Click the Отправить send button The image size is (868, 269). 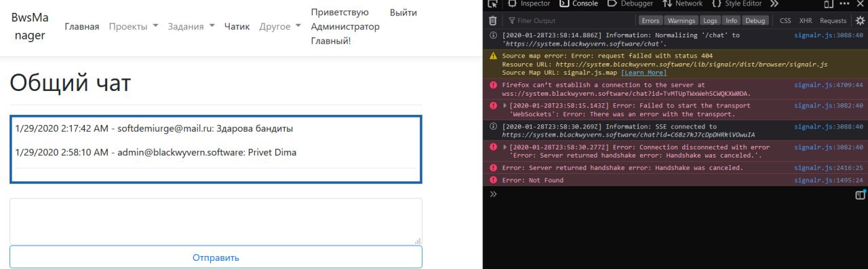[216, 257]
